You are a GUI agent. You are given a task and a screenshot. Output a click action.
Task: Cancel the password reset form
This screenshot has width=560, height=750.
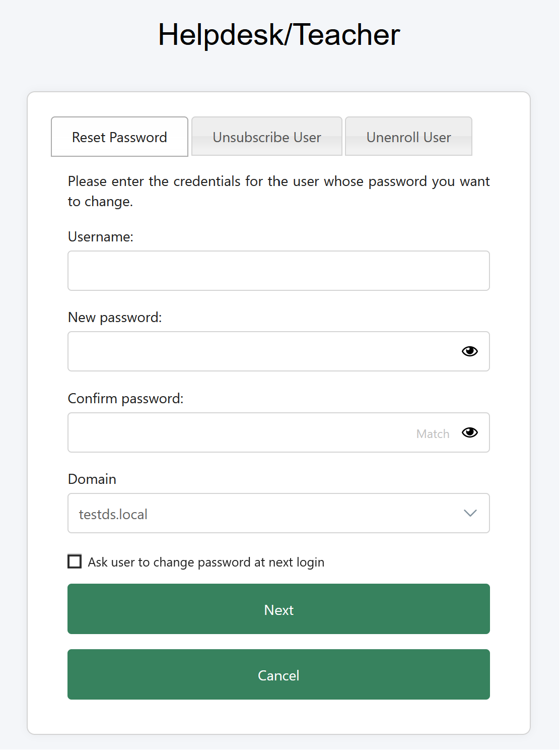(x=278, y=674)
